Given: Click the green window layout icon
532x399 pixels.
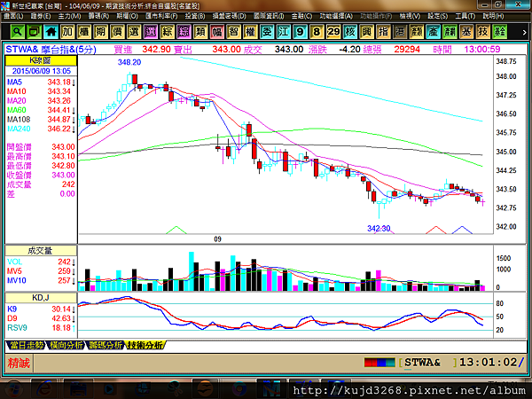Looking at the screenshot, I should pos(34,32).
